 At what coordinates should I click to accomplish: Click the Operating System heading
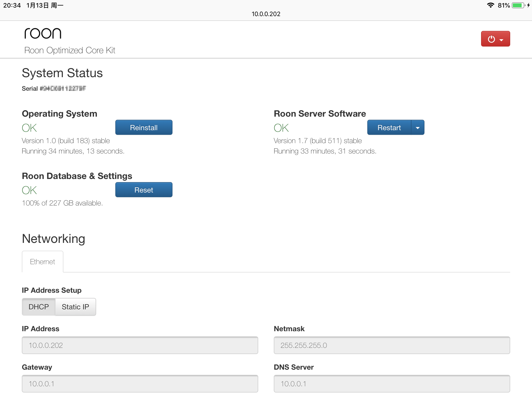click(59, 114)
